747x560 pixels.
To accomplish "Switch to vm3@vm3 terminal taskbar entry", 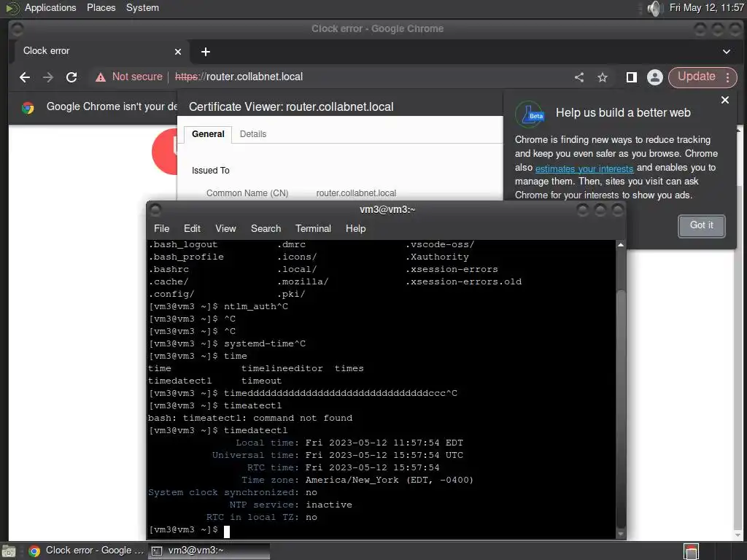I will pyautogui.click(x=209, y=551).
